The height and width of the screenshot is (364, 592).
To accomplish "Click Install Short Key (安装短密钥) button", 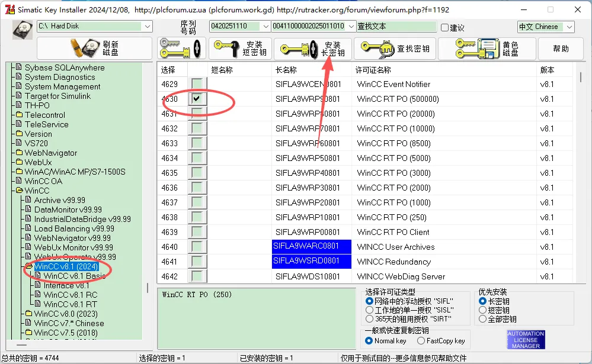I will tap(241, 49).
